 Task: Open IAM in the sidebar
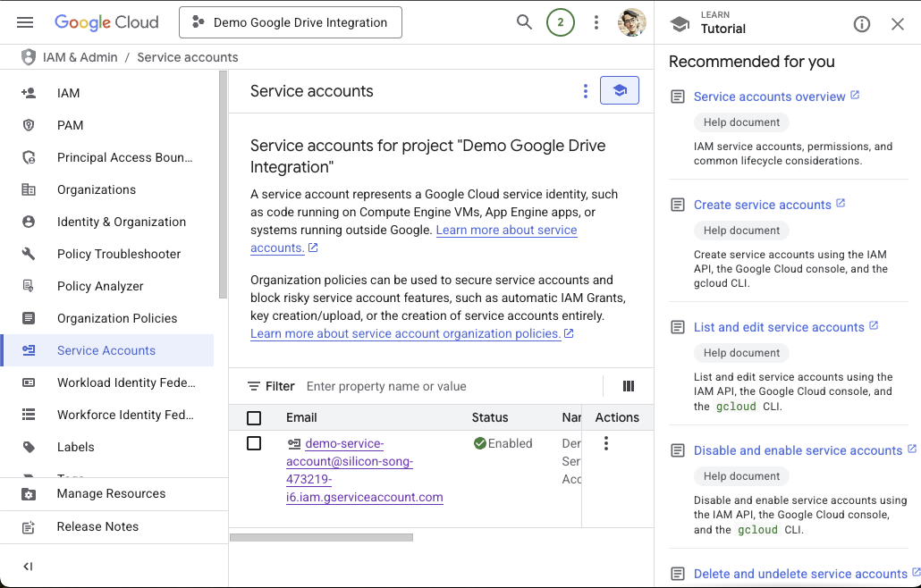[108, 93]
